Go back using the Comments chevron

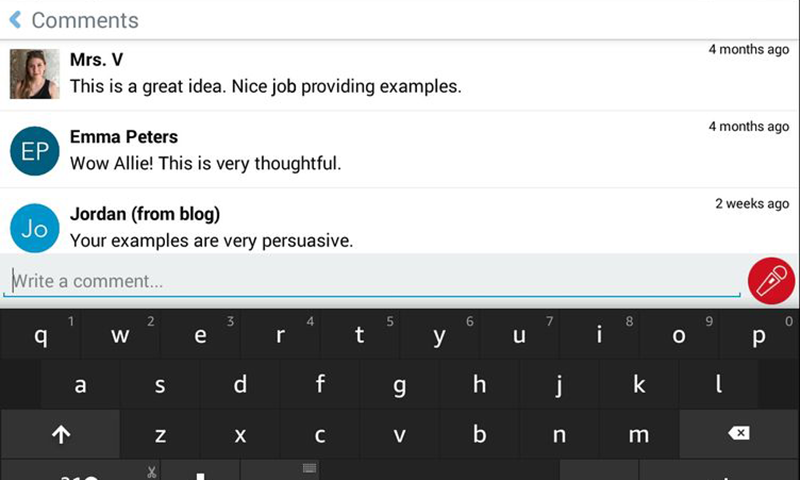(15, 19)
